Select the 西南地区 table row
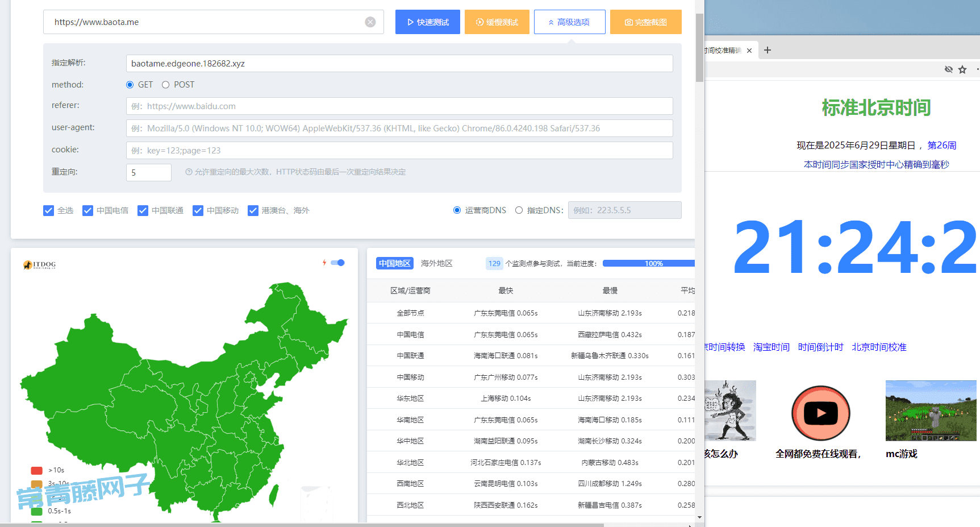 531,484
